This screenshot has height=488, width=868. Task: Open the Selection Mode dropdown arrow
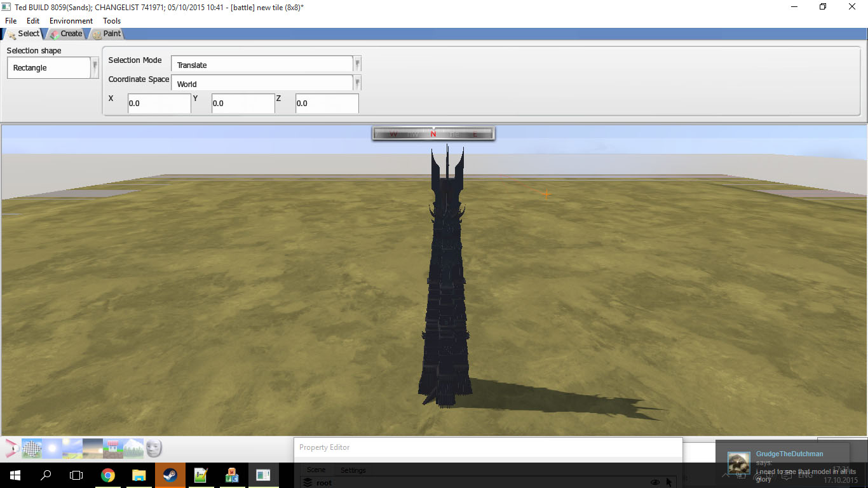coord(358,64)
